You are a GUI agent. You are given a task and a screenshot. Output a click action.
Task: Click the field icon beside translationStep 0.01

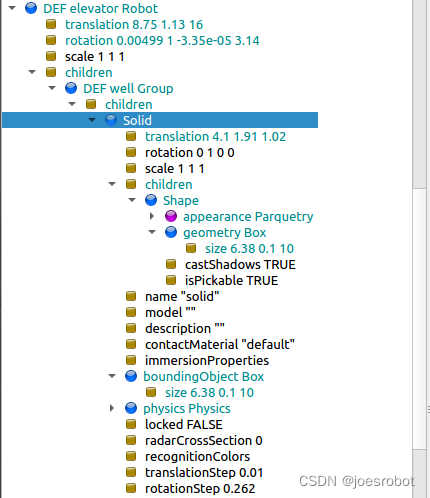click(131, 472)
